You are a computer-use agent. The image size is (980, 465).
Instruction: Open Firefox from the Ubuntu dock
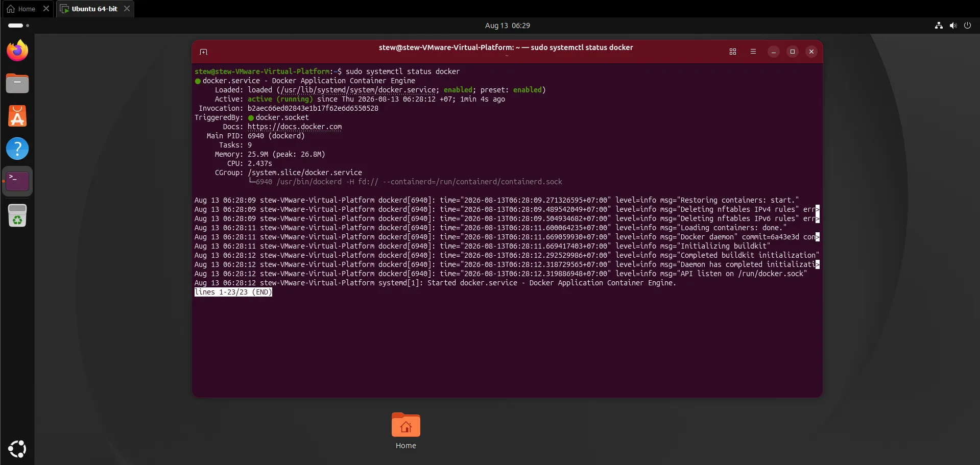click(x=17, y=51)
